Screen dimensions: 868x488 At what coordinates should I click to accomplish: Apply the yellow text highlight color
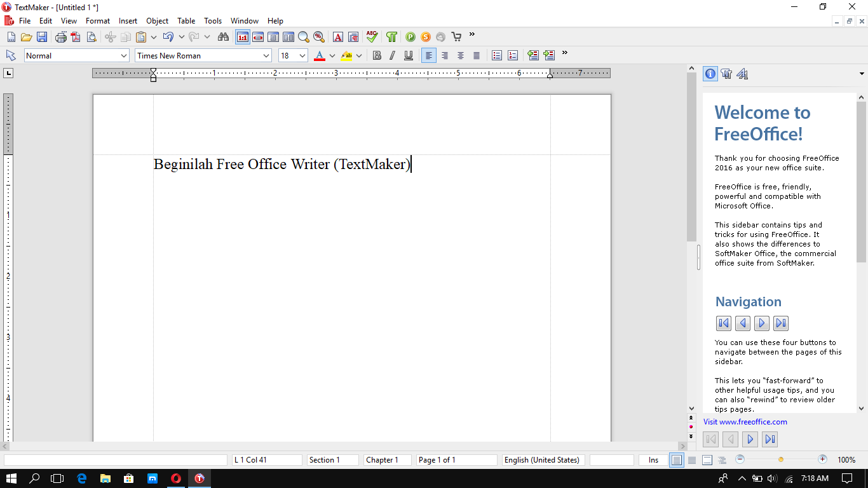346,55
